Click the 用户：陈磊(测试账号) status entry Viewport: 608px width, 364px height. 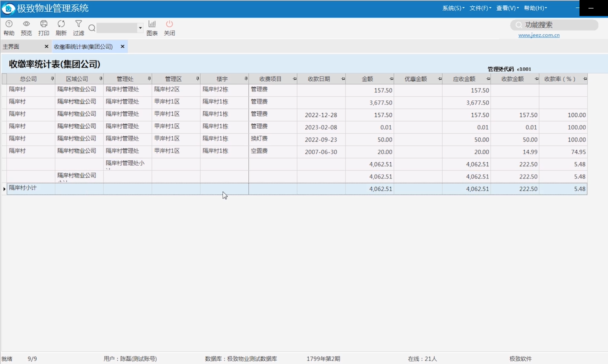(130, 358)
